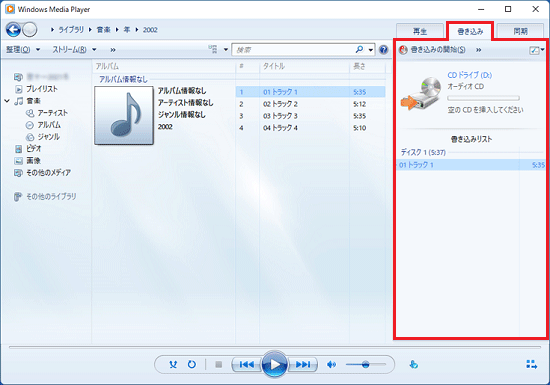
Task: Switch to Now Playing mode
Action: coord(531,364)
